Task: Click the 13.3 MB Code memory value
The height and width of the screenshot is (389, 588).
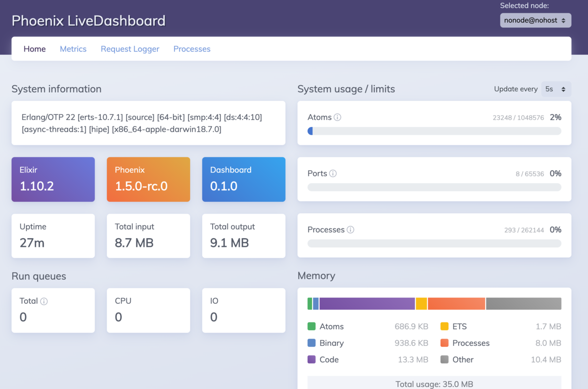Action: tap(413, 360)
